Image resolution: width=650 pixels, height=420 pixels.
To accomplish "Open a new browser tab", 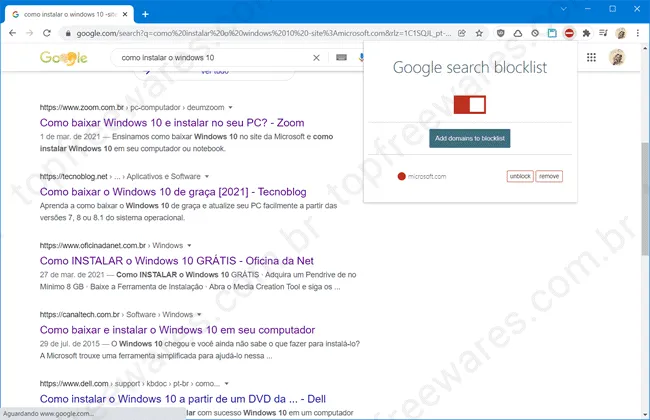I will click(x=145, y=14).
